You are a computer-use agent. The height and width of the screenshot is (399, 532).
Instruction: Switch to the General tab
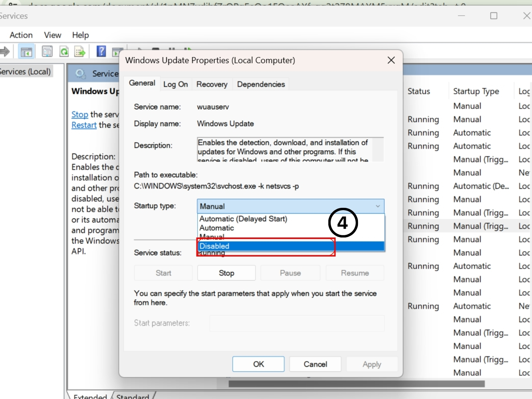[142, 83]
